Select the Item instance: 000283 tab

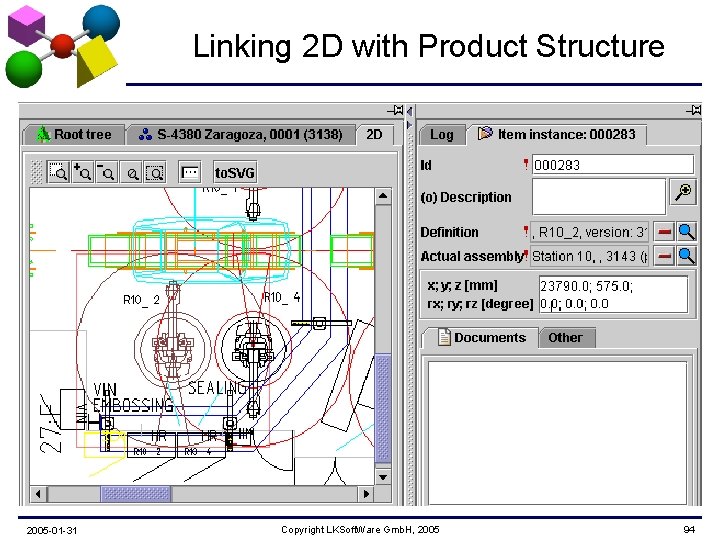557,135
